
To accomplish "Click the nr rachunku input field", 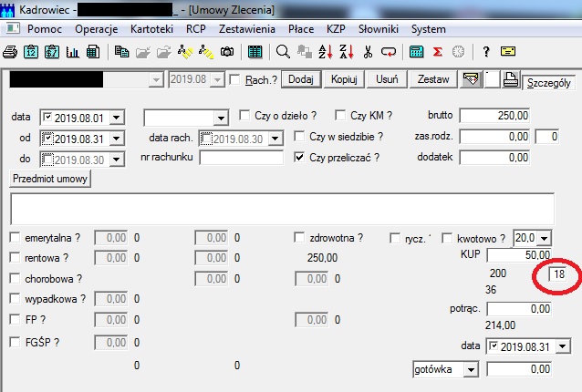I will click(x=241, y=158).
